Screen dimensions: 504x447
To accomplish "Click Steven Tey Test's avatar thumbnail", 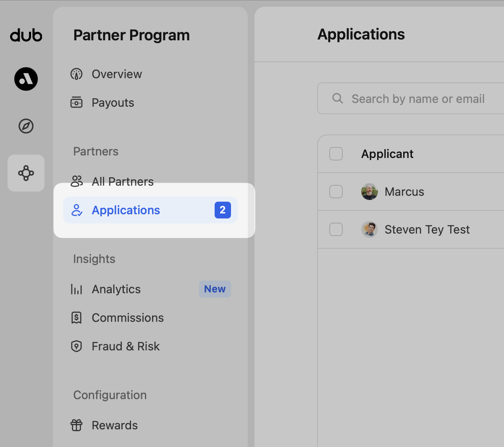I will (370, 229).
